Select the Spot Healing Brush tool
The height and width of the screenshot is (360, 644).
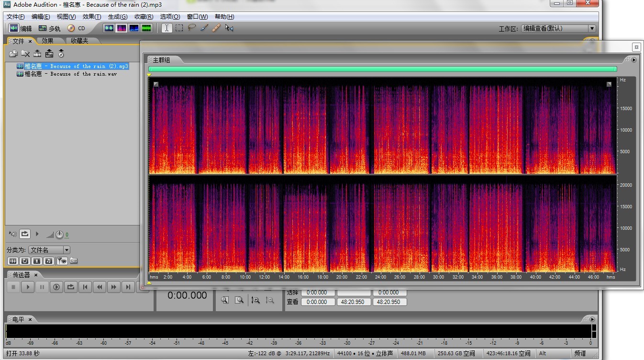tap(216, 28)
